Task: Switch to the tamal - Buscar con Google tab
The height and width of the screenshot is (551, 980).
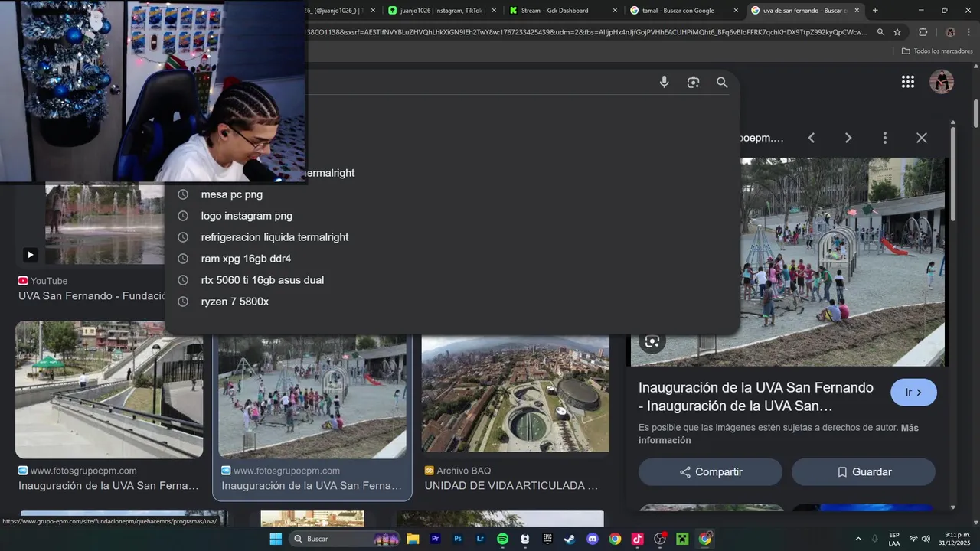Action: tap(683, 10)
